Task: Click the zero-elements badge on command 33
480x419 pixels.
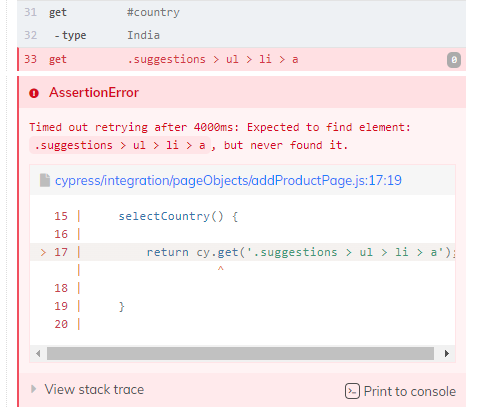Action: (x=454, y=60)
